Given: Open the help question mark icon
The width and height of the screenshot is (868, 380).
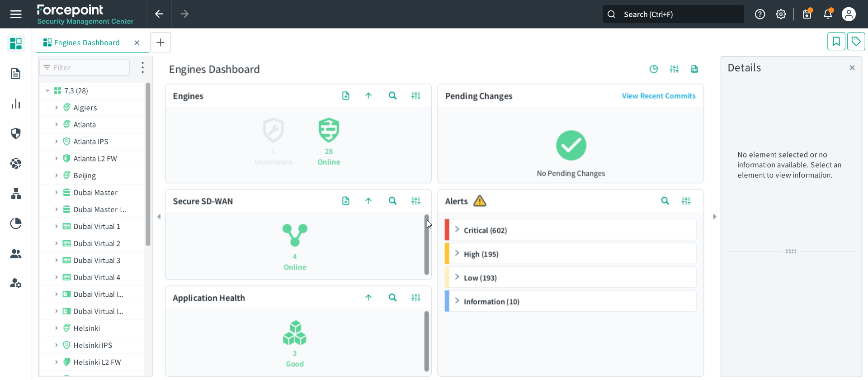Looking at the screenshot, I should (x=760, y=14).
